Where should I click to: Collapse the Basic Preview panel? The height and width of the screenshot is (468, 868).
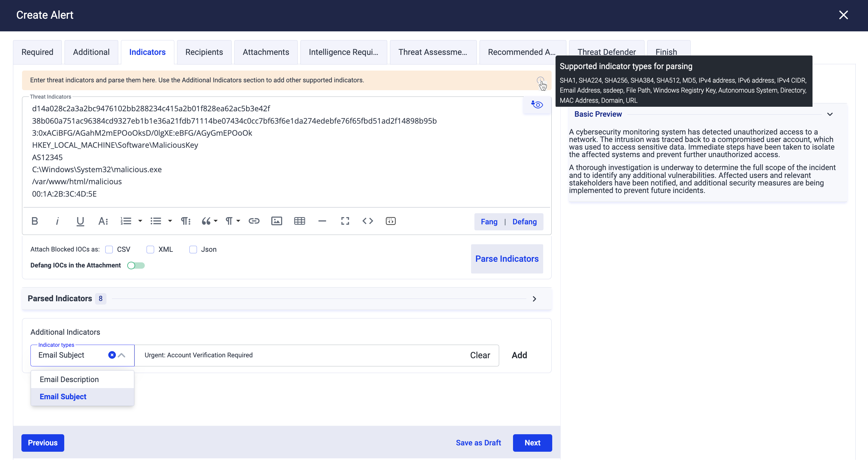click(x=830, y=114)
